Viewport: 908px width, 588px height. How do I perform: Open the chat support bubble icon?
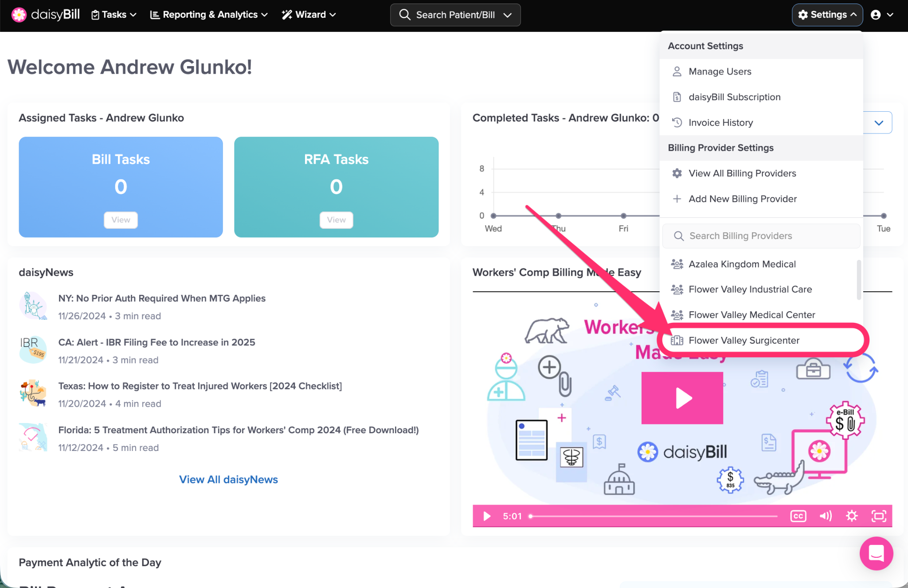876,553
